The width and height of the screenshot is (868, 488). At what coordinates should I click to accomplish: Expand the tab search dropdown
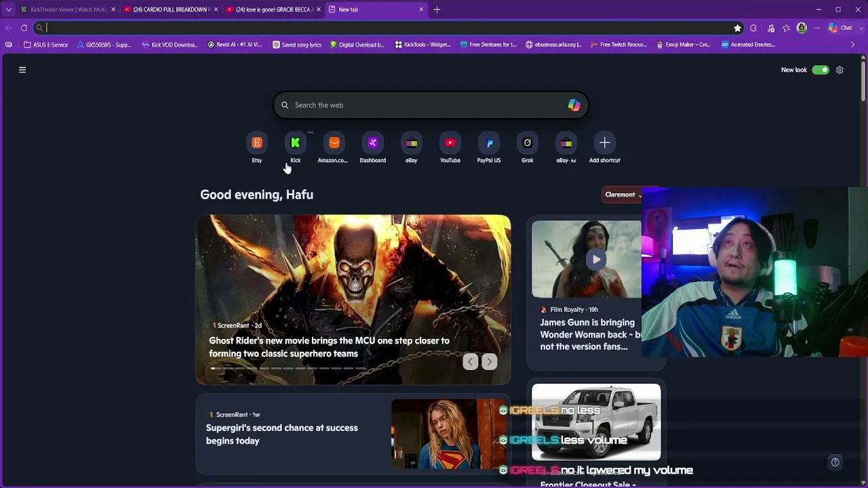[x=8, y=9]
